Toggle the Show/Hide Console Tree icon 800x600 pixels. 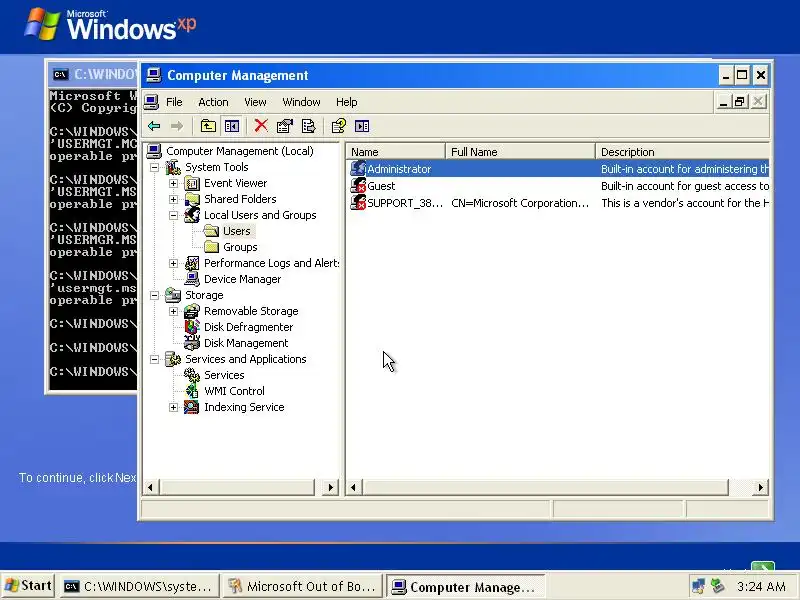pos(232,126)
